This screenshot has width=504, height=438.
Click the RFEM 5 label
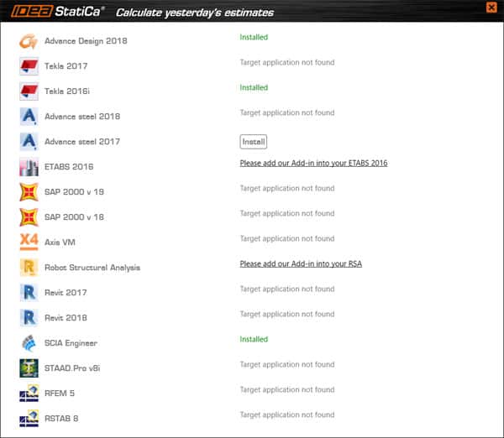coord(60,394)
